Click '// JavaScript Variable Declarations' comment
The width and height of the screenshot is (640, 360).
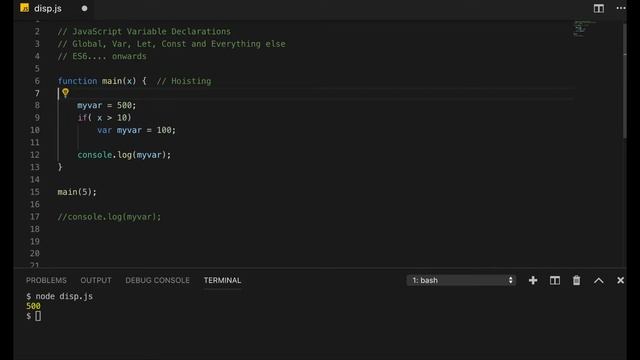(144, 31)
